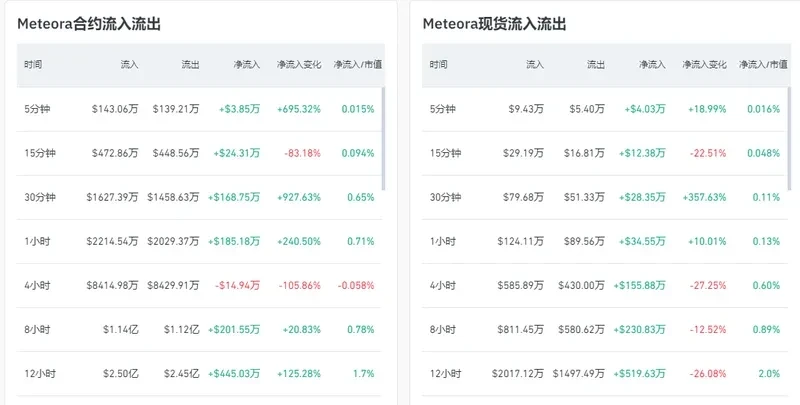This screenshot has height=405, width=800.
Task: Select the Meteora现货流入流出 title
Action: click(x=495, y=24)
